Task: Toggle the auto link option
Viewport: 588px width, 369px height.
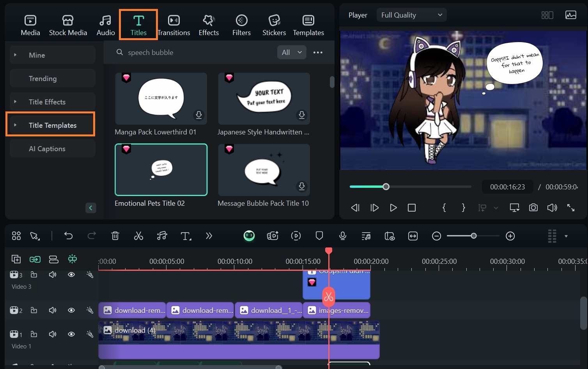Action: 35,259
